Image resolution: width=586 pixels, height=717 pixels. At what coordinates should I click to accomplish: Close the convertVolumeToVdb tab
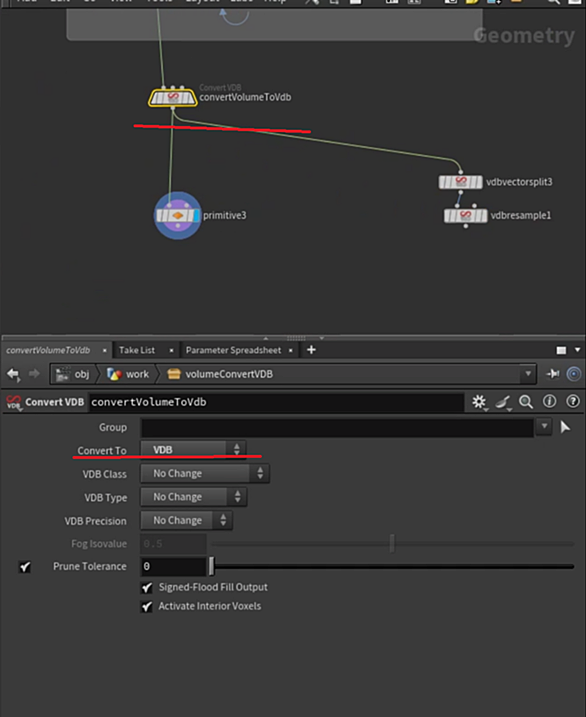coord(105,350)
